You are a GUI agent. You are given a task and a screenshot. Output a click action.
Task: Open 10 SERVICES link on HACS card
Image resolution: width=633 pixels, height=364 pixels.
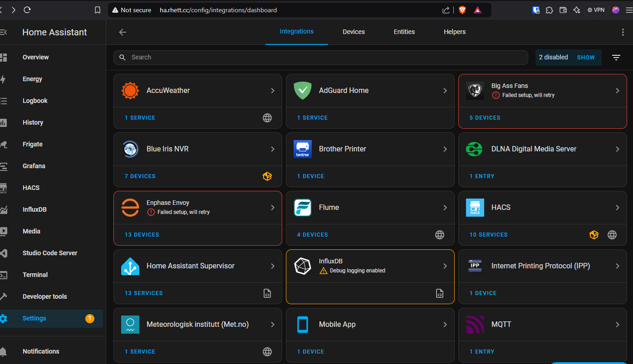(x=488, y=235)
